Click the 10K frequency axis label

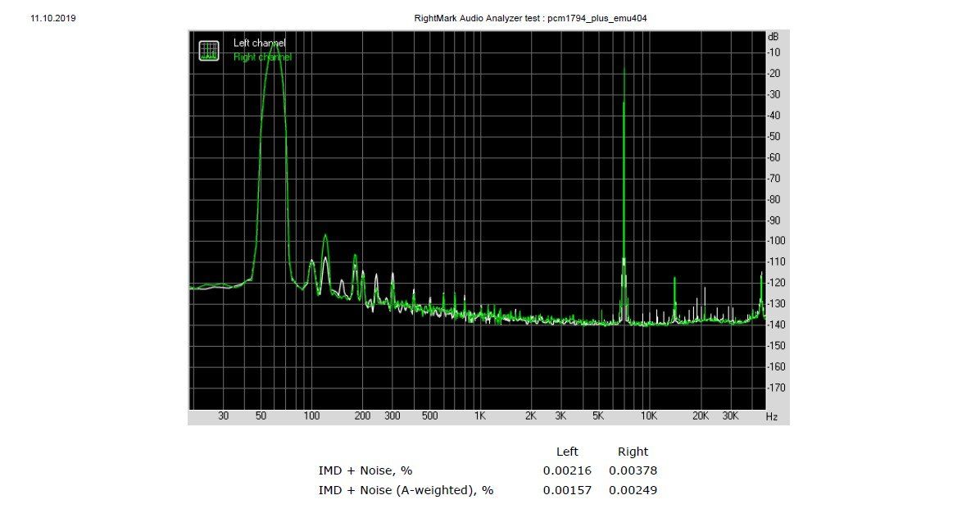pyautogui.click(x=649, y=416)
